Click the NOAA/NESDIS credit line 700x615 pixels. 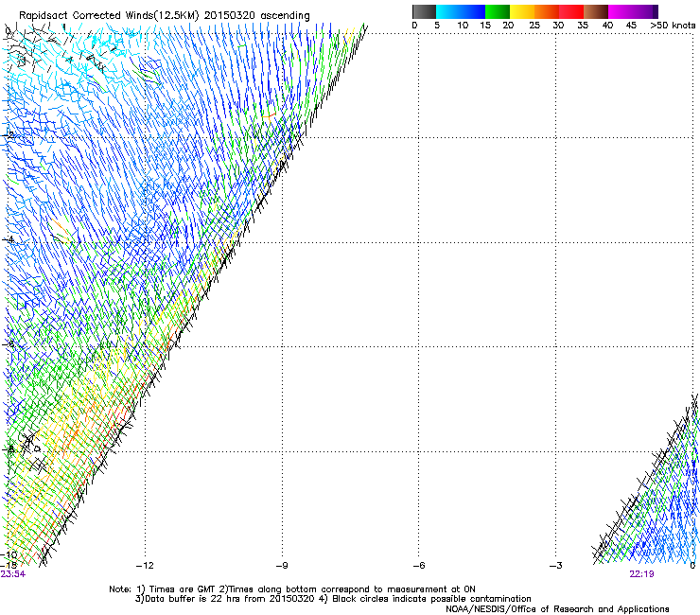[557, 609]
